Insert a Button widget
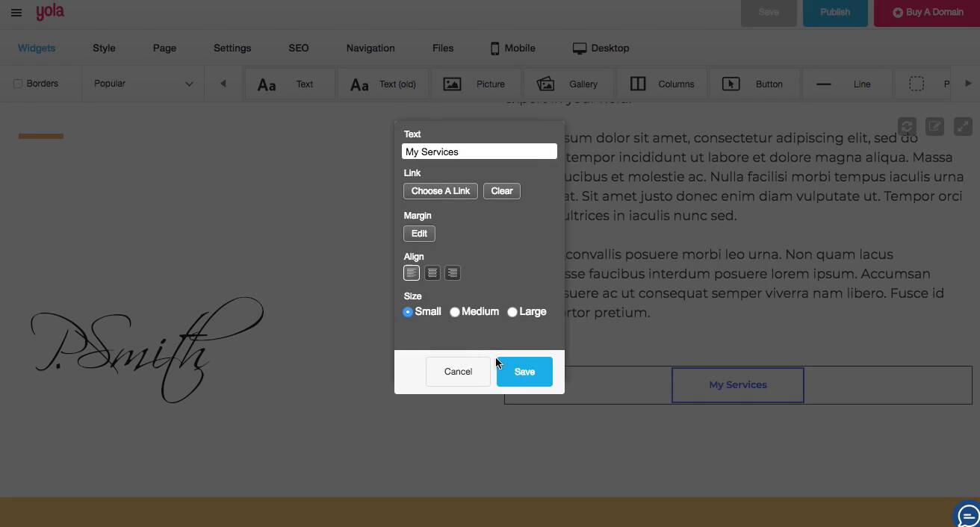The height and width of the screenshot is (527, 980). 754,84
